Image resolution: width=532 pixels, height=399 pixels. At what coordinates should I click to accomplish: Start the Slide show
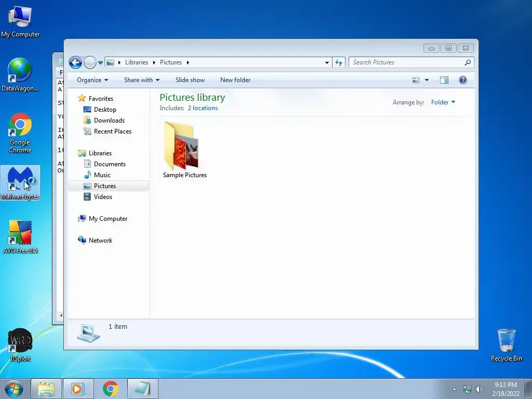click(190, 80)
